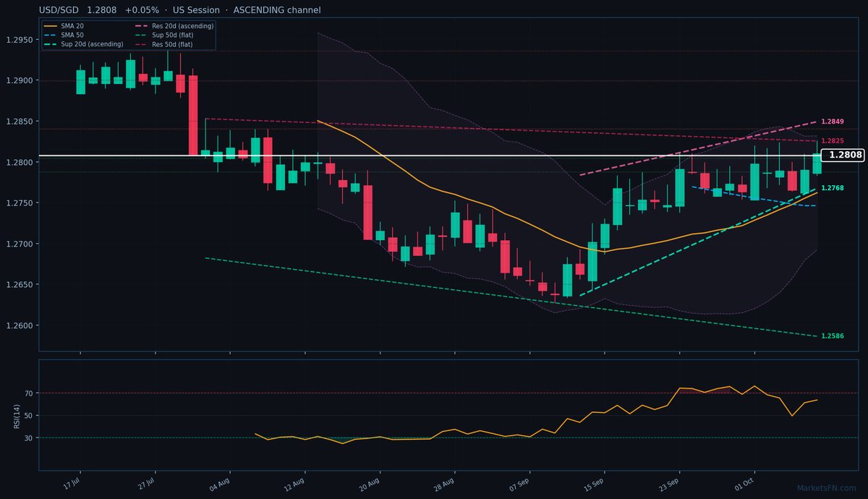868x499 pixels.
Task: Click the 1.2700 price axis label
Action: [x=21, y=244]
